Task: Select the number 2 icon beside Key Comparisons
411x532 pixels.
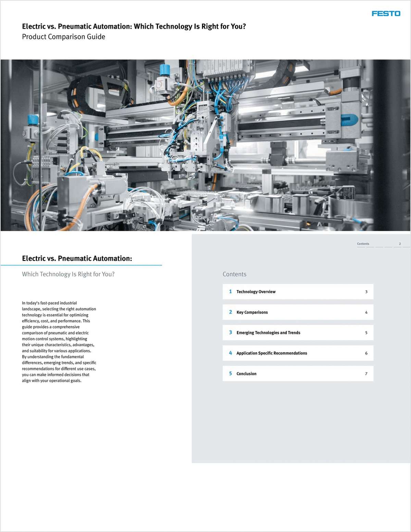Action: 231,312
